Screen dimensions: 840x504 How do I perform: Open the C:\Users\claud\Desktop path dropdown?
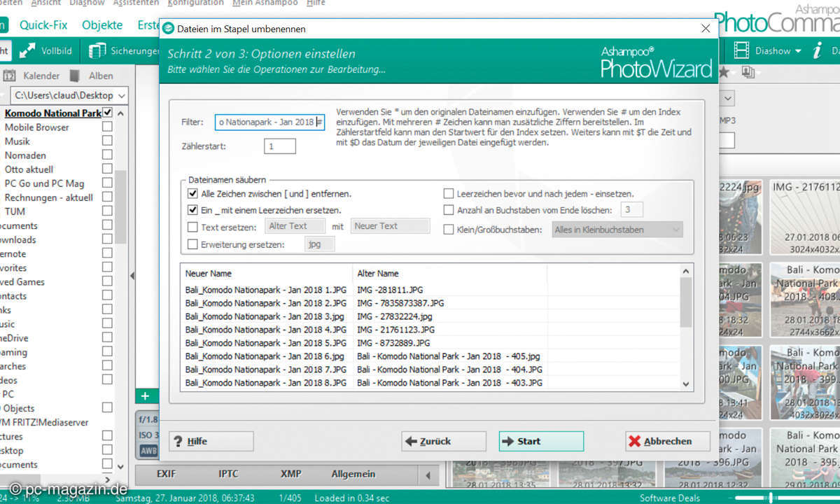point(122,94)
